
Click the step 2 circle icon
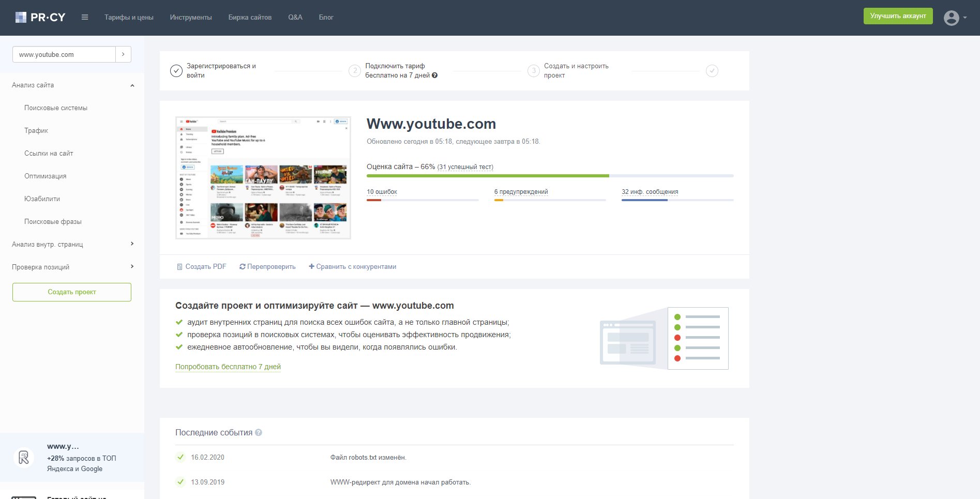355,71
